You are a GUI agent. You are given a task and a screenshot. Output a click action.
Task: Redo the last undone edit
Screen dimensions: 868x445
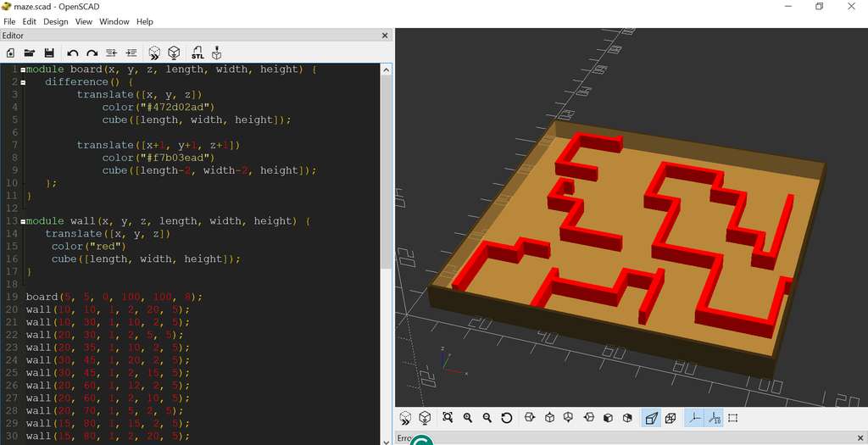92,53
